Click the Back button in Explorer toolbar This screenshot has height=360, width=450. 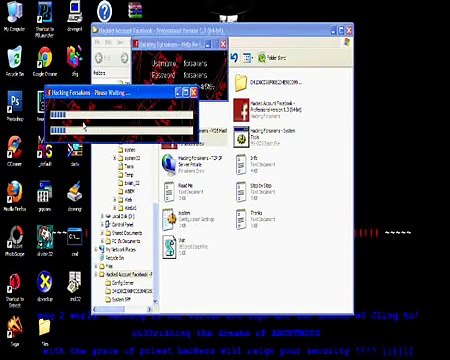(x=103, y=58)
